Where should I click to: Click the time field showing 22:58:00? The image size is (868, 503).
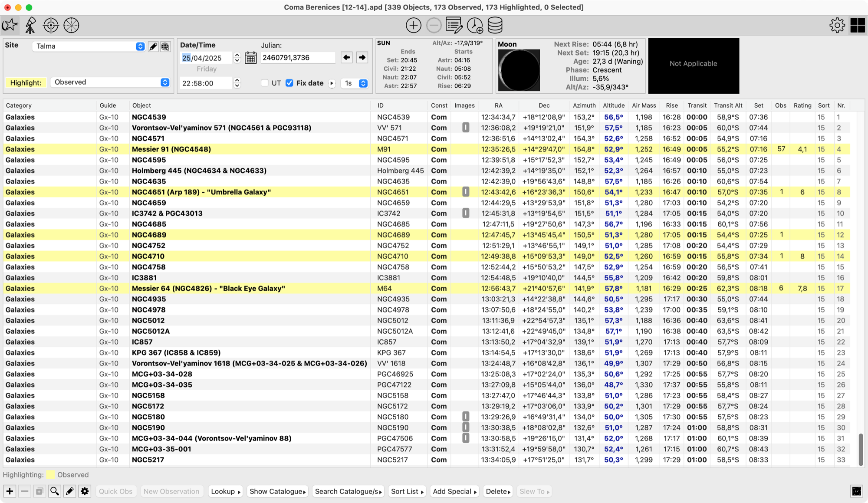click(206, 83)
